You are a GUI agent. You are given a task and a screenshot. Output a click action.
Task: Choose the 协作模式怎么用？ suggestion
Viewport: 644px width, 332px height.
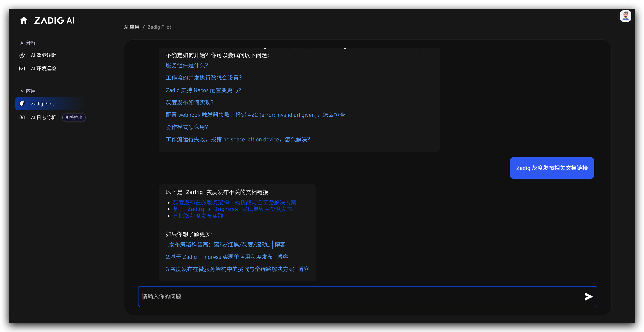pyautogui.click(x=187, y=127)
